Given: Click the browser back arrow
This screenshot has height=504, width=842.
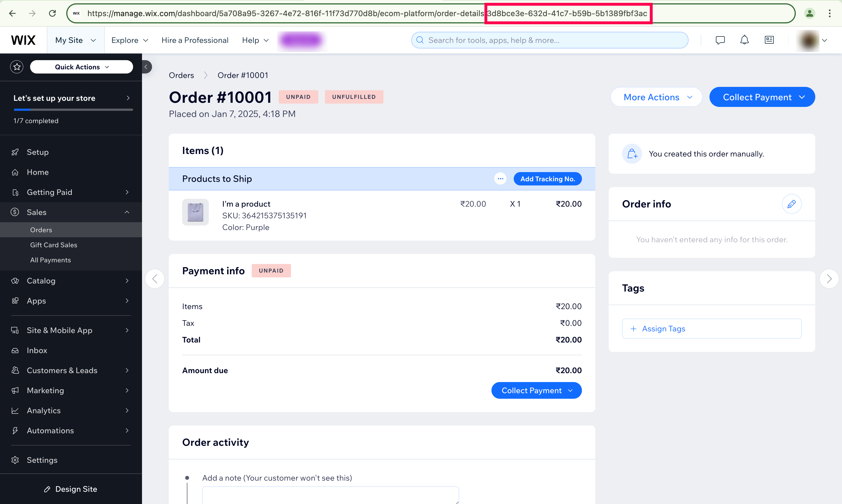Looking at the screenshot, I should (x=13, y=13).
